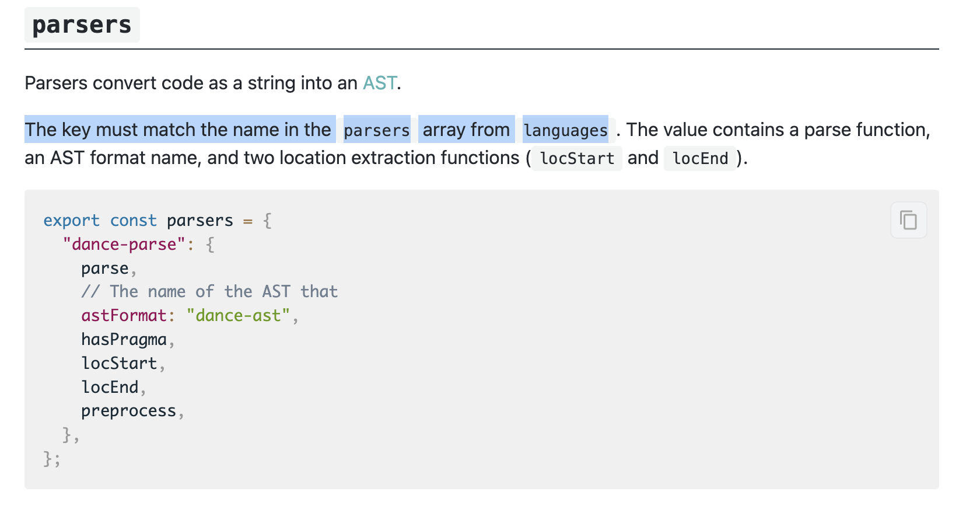Click "hasPragma" in the code block
Screen dimensions: 980x509
coord(124,340)
